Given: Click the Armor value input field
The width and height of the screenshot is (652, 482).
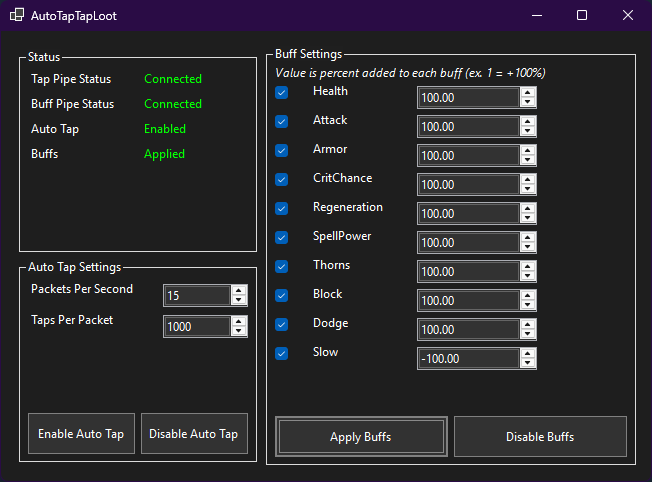Looking at the screenshot, I should (469, 156).
